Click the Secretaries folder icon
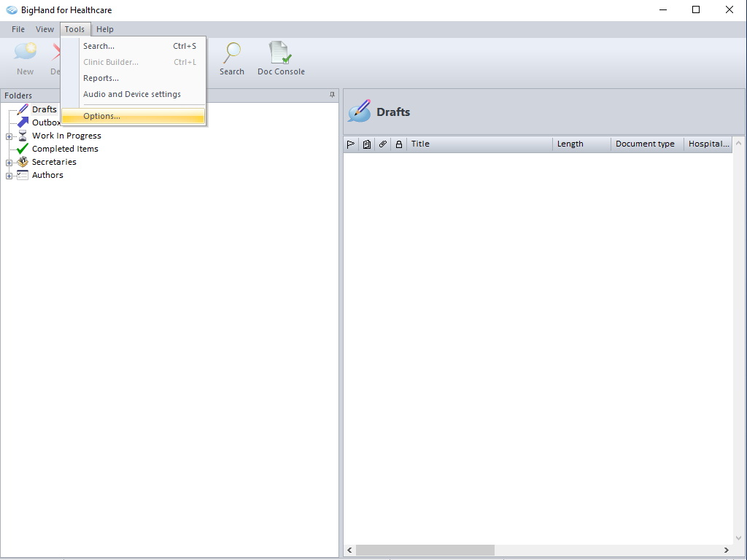The width and height of the screenshot is (747, 560). click(x=23, y=162)
